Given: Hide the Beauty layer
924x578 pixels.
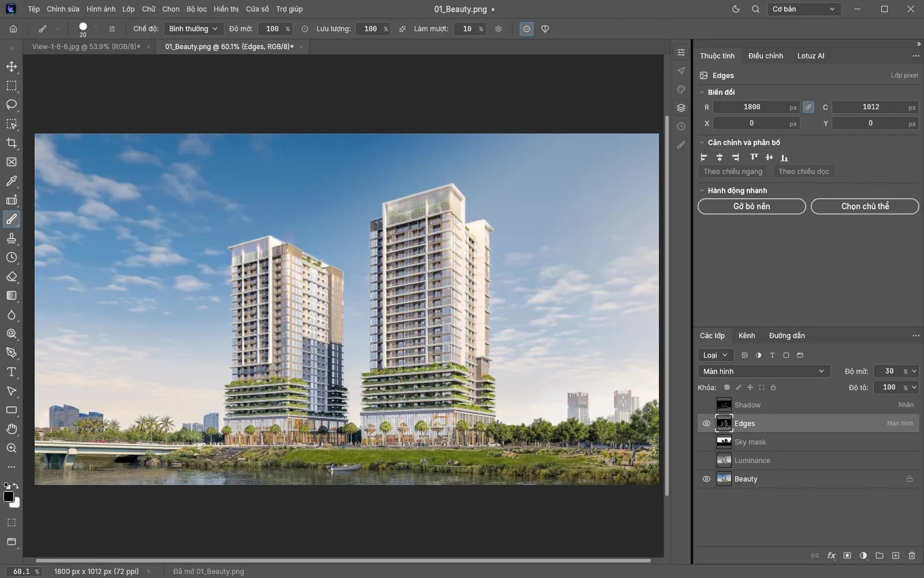Looking at the screenshot, I should coord(706,479).
